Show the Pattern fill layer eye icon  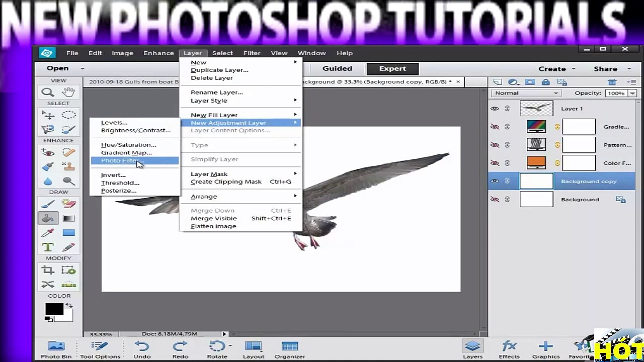[x=495, y=145]
